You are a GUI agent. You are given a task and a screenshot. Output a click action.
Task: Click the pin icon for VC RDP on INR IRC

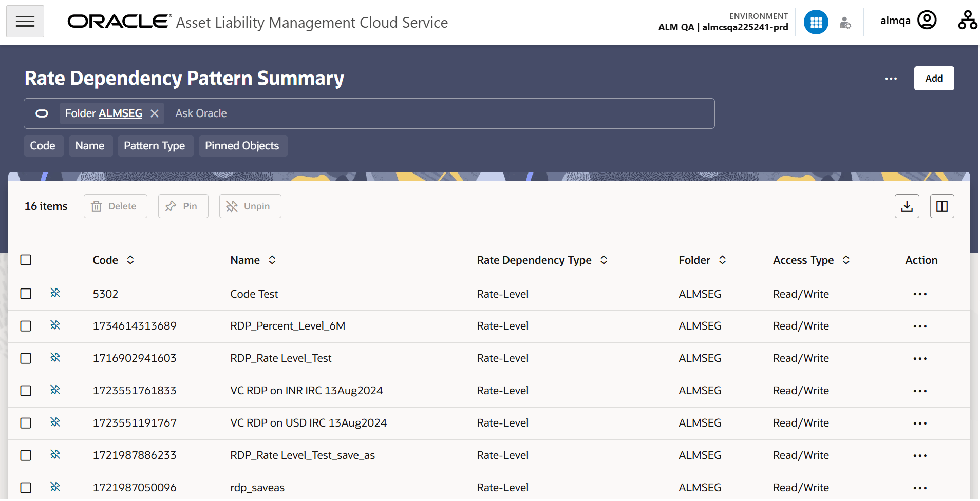click(x=55, y=390)
